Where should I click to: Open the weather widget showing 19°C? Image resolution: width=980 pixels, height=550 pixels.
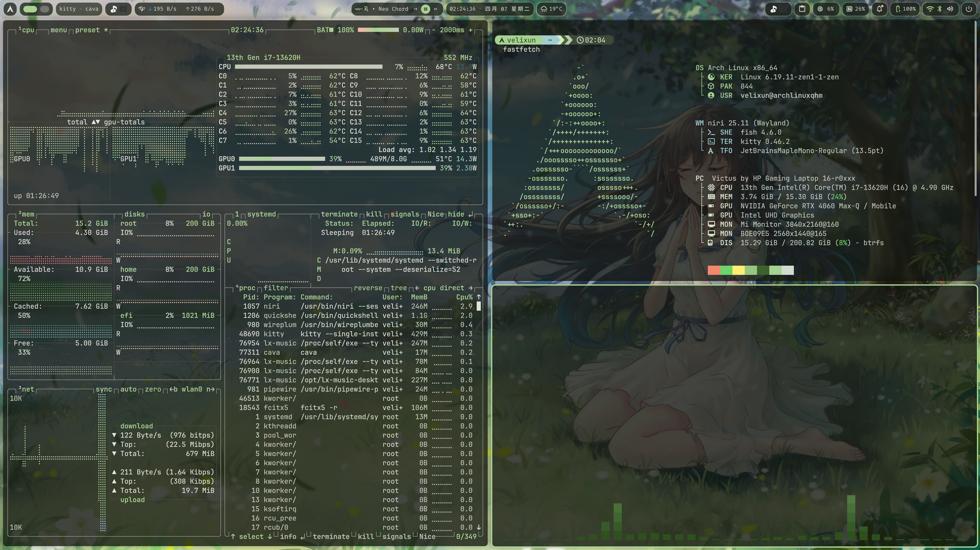(x=552, y=9)
